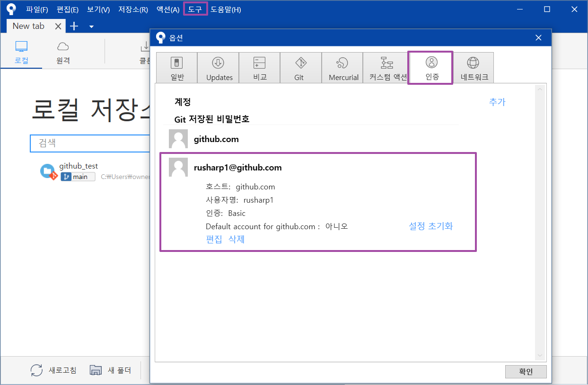Select the 비교 options tab
The width and height of the screenshot is (588, 385).
point(260,68)
